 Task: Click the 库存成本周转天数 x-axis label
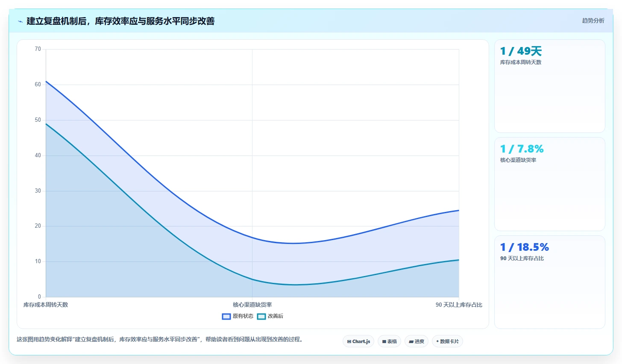46,305
